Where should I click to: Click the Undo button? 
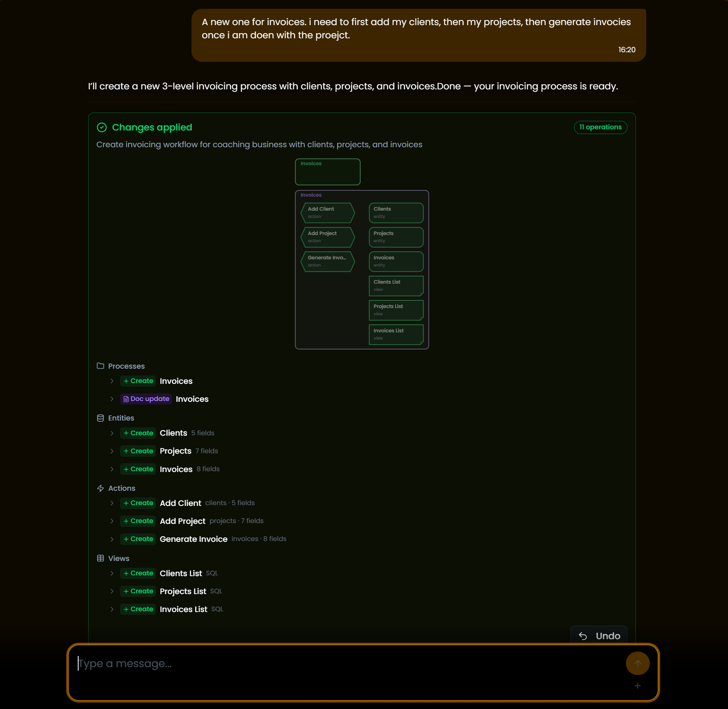coord(599,635)
